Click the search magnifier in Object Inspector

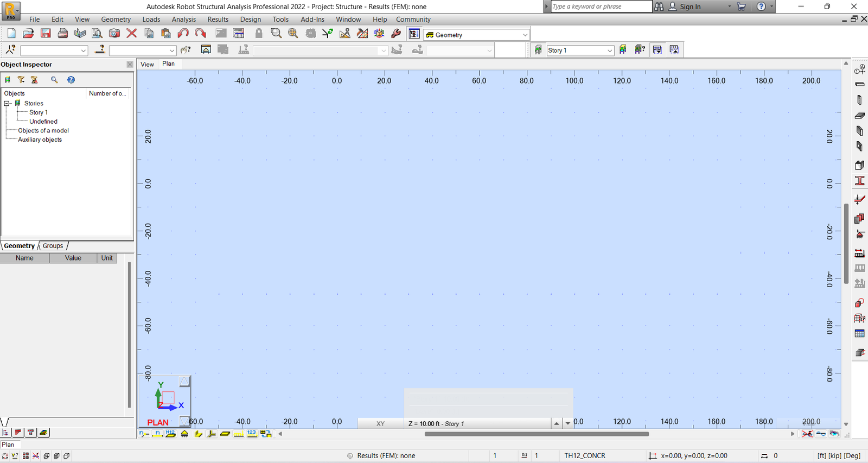[x=54, y=80]
